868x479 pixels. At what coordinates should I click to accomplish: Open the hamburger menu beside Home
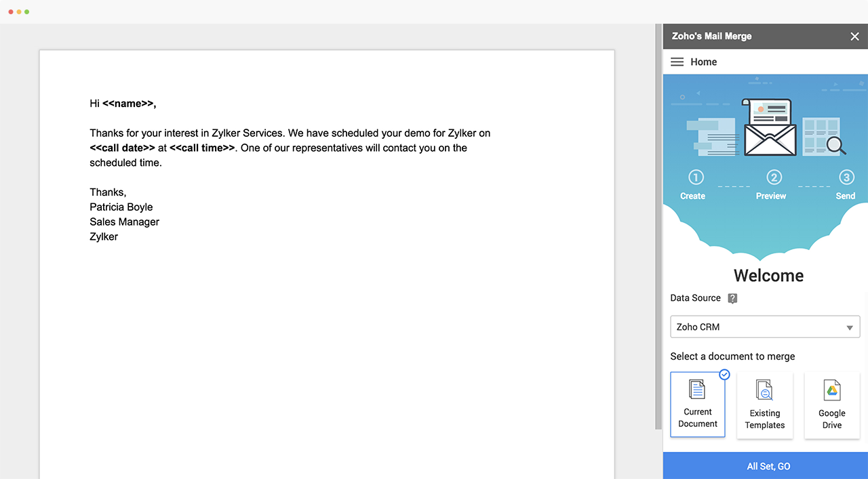pyautogui.click(x=677, y=62)
